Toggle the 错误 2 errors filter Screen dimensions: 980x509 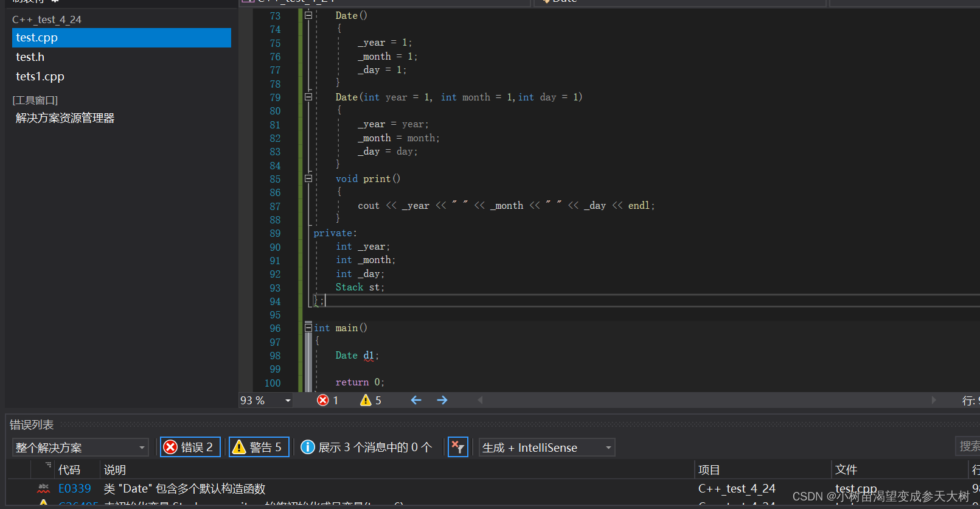[190, 448]
